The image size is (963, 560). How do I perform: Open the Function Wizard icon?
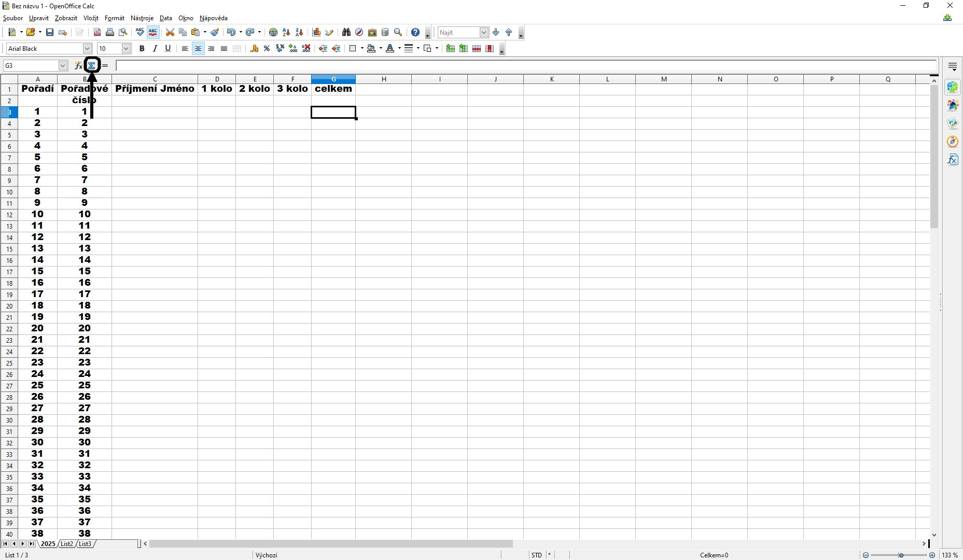78,65
